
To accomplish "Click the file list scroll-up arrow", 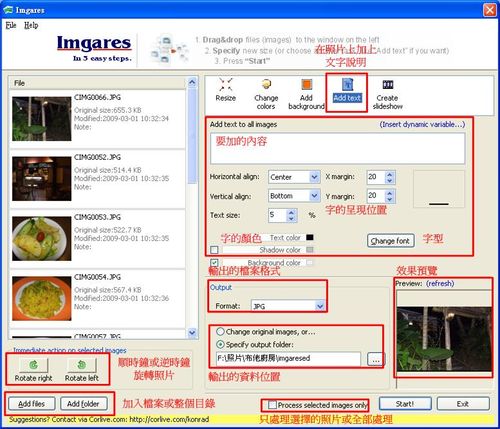I will pos(192,82).
